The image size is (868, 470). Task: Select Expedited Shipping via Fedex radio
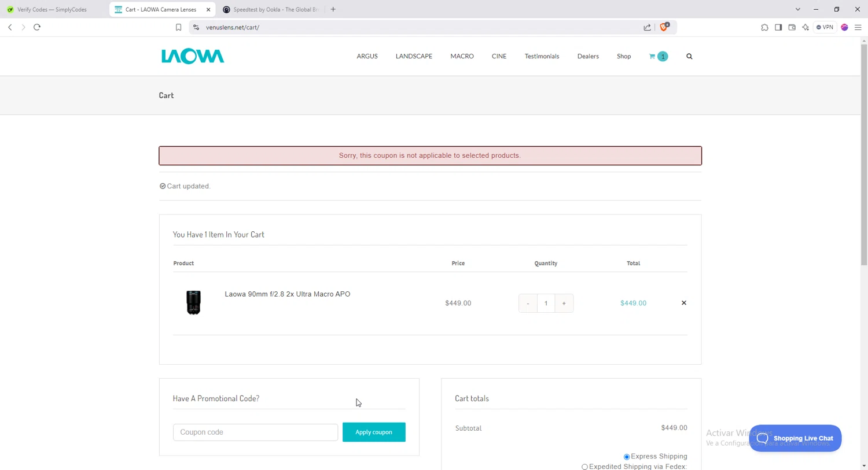tap(584, 467)
